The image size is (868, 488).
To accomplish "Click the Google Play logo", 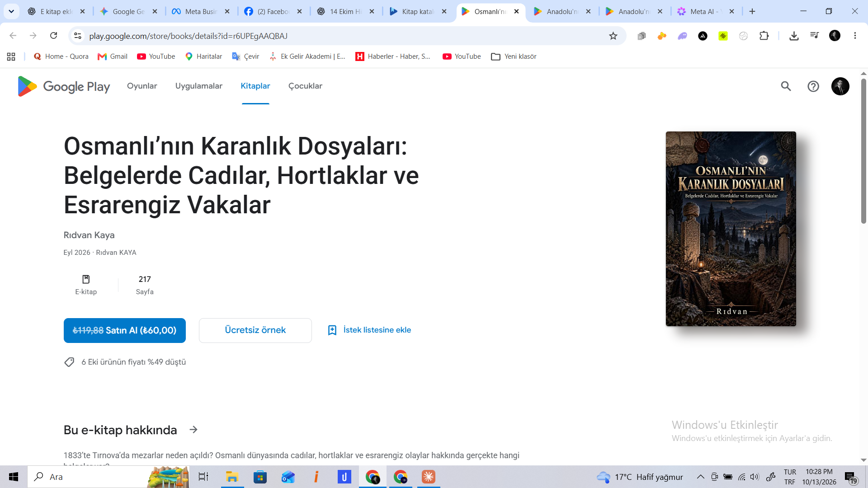I will point(64,86).
